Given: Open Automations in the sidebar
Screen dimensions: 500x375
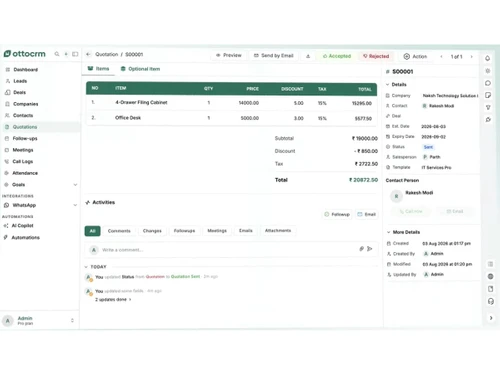Looking at the screenshot, I should pos(25,238).
